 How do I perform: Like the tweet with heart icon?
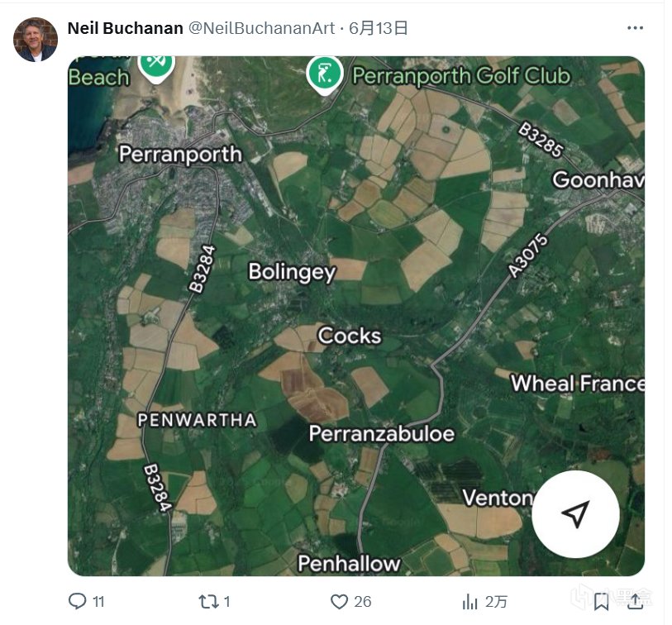click(339, 601)
